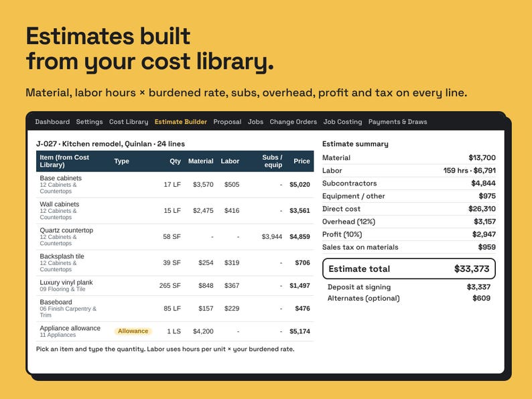Select the Estimate Builder tab

(x=180, y=122)
